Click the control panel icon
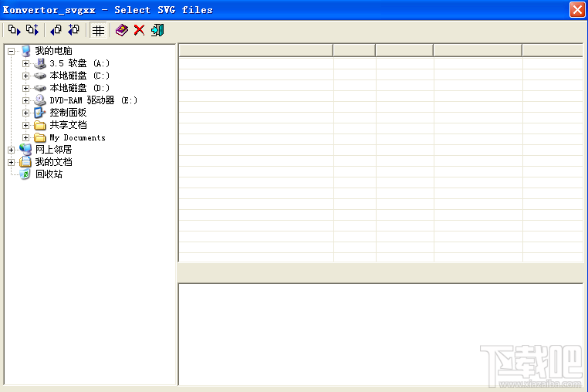The width and height of the screenshot is (588, 392). point(40,113)
